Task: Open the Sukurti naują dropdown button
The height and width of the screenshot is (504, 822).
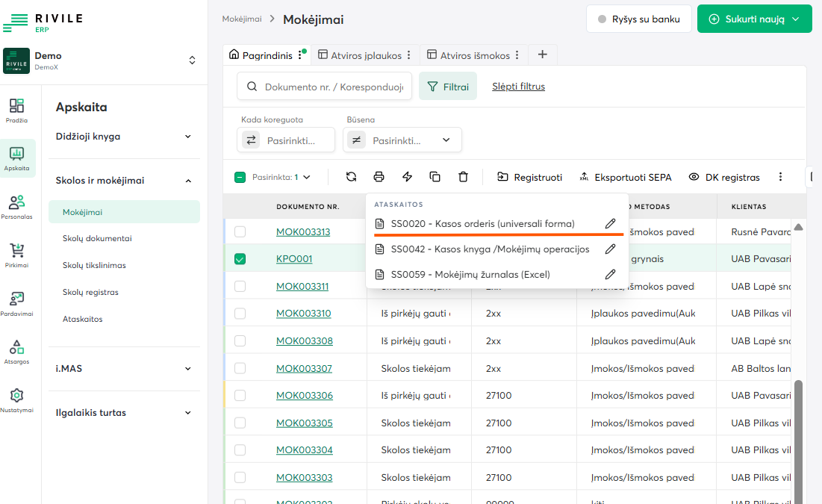Action: pyautogui.click(x=754, y=19)
